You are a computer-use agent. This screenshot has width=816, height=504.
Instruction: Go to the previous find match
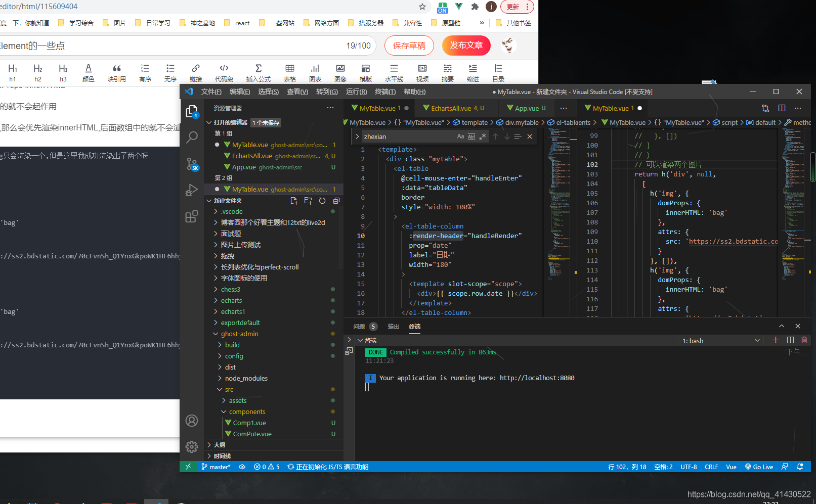[x=496, y=136]
